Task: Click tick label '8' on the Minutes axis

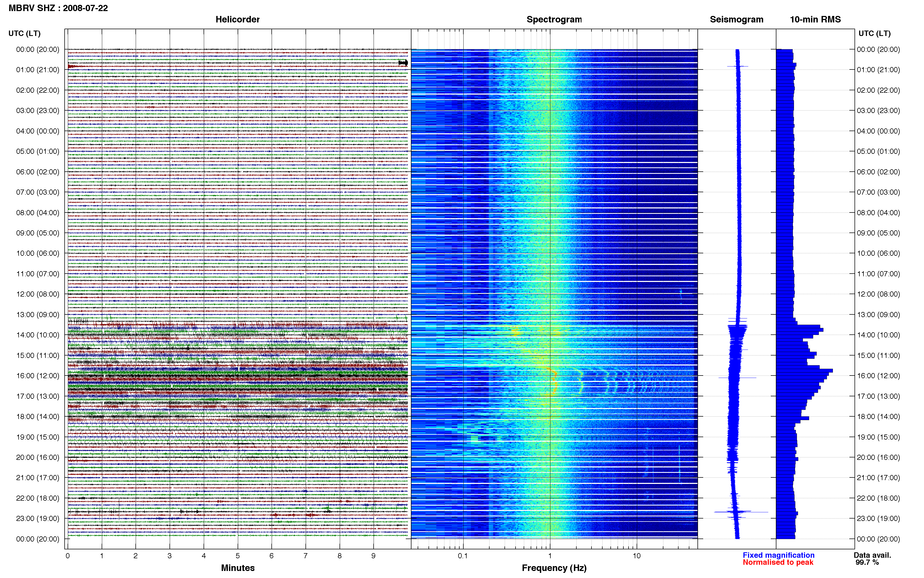Action: click(x=339, y=556)
